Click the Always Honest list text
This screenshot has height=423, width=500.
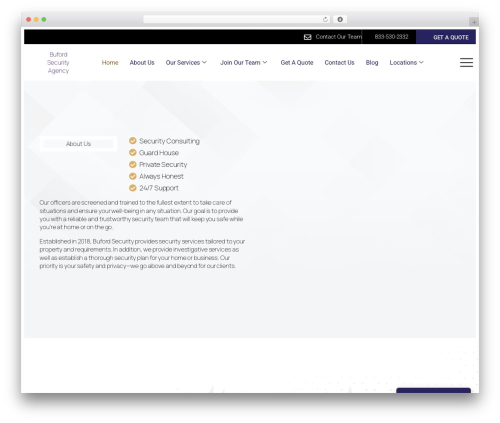click(x=161, y=176)
